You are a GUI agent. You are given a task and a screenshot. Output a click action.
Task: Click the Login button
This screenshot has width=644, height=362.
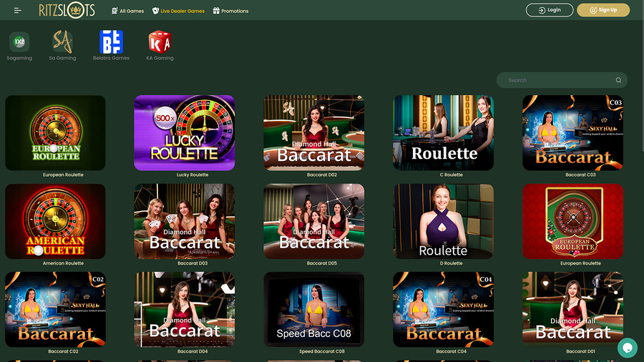click(550, 10)
